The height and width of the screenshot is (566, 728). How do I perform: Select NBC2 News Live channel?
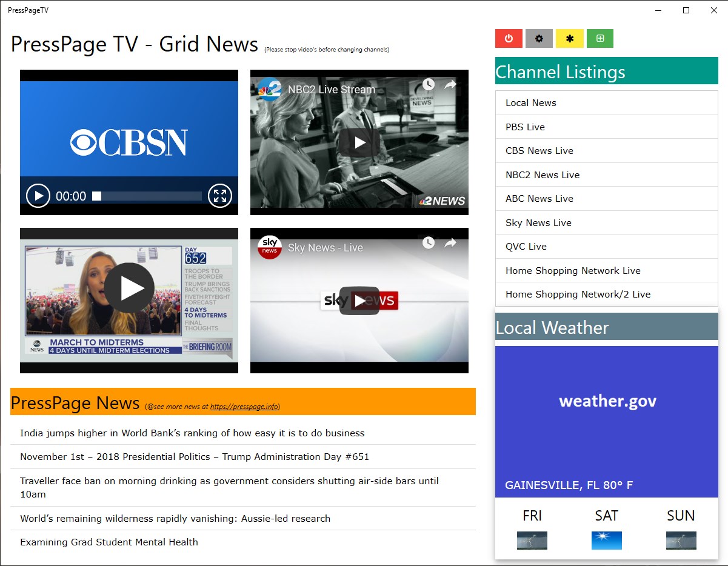click(607, 175)
